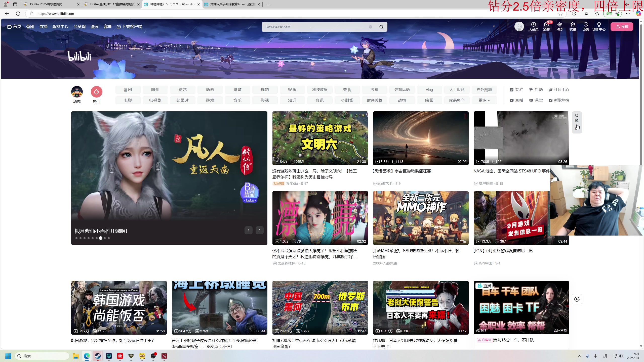Open the 动态 feed icon in header
The width and height of the screenshot is (644, 362).
point(559,26)
